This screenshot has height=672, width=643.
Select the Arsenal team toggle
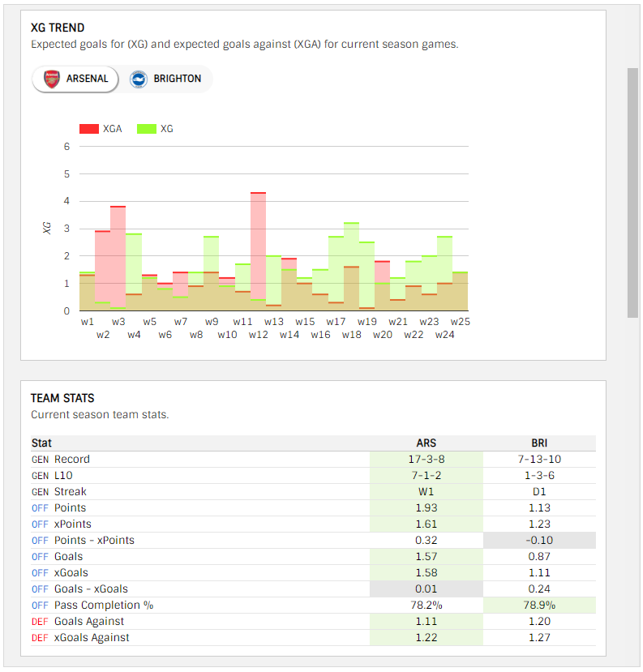75,79
